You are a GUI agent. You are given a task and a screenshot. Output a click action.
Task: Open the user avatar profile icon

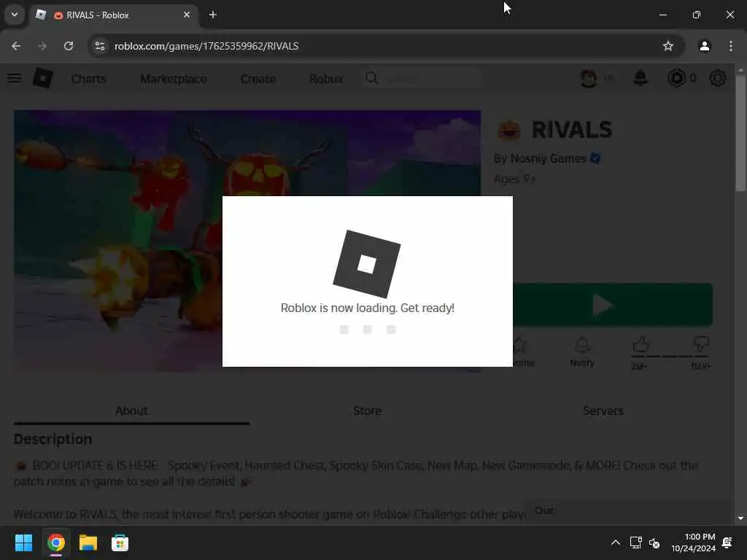pyautogui.click(x=589, y=78)
